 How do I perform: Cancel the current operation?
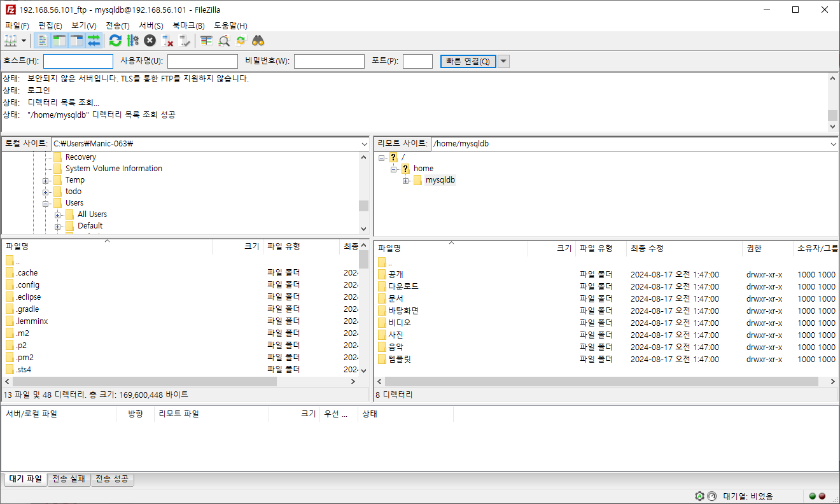pos(150,41)
